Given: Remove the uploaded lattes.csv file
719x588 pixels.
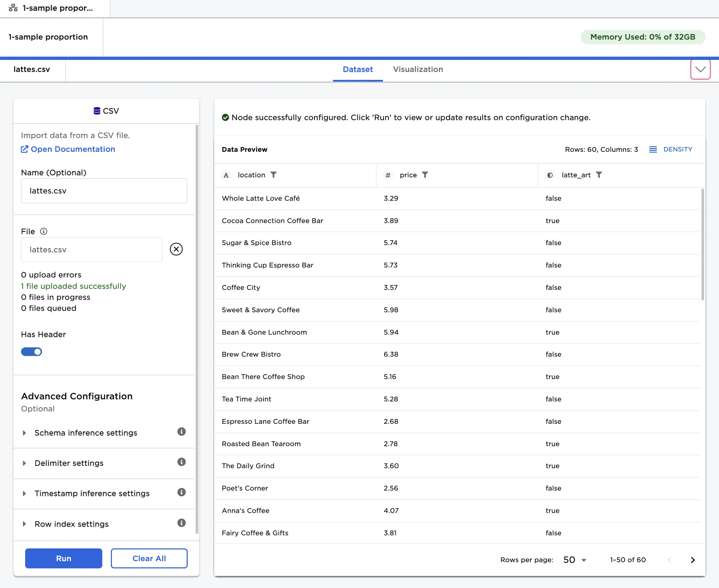Looking at the screenshot, I should [x=176, y=249].
